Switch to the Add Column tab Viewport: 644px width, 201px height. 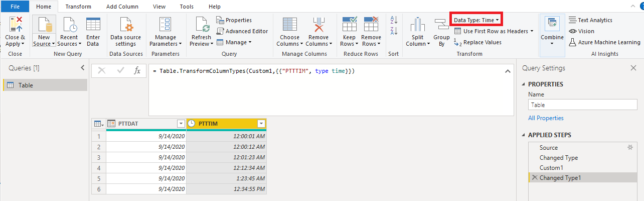click(122, 7)
